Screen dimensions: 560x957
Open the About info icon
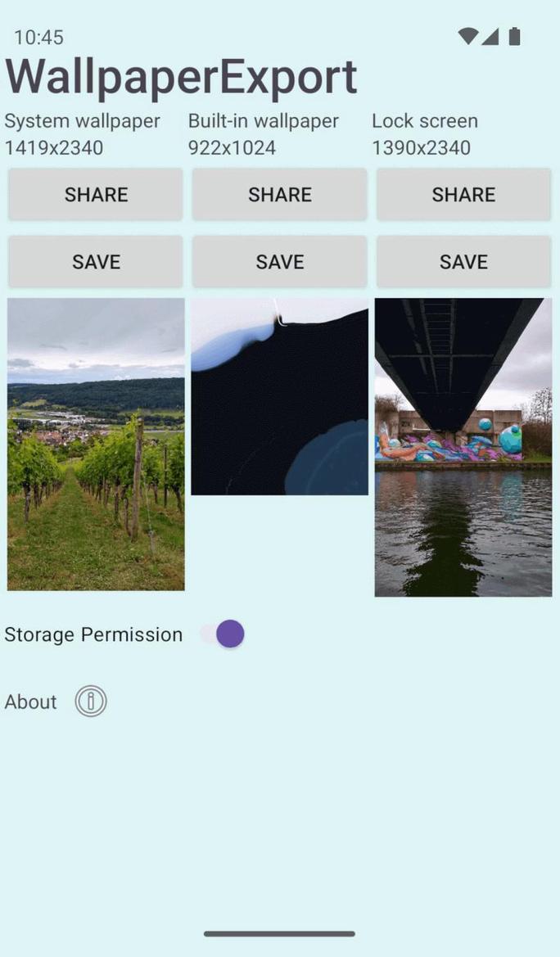point(90,701)
